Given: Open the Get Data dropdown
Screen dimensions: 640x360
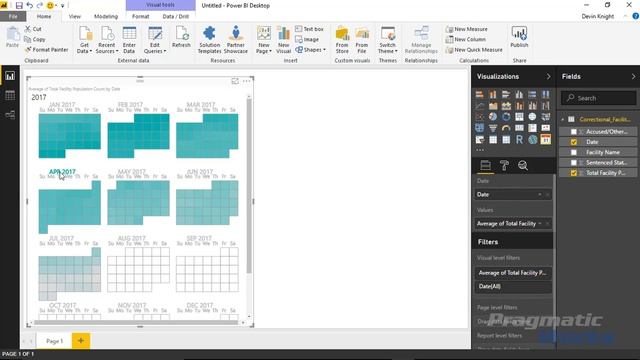Looking at the screenshot, I should tap(84, 40).
